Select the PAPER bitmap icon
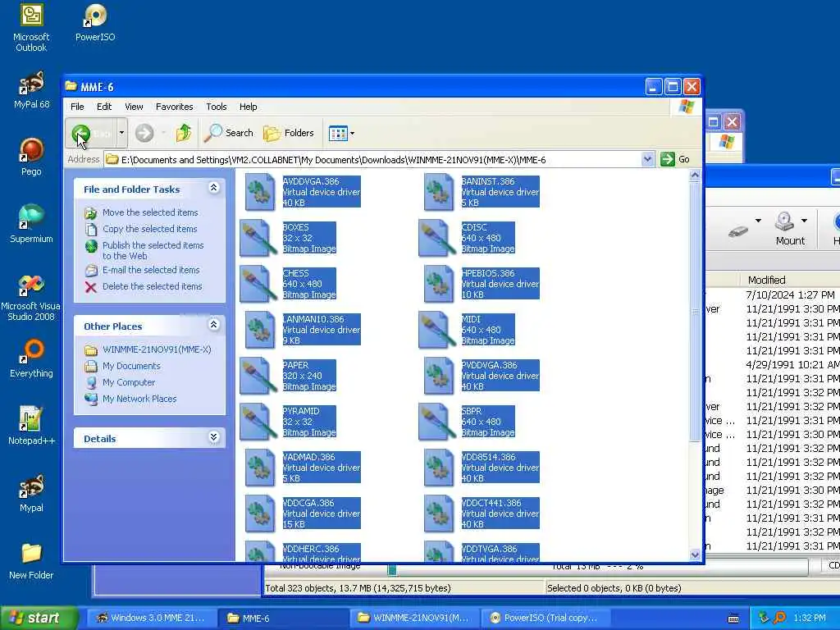Viewport: 840px width, 630px height. [257, 376]
